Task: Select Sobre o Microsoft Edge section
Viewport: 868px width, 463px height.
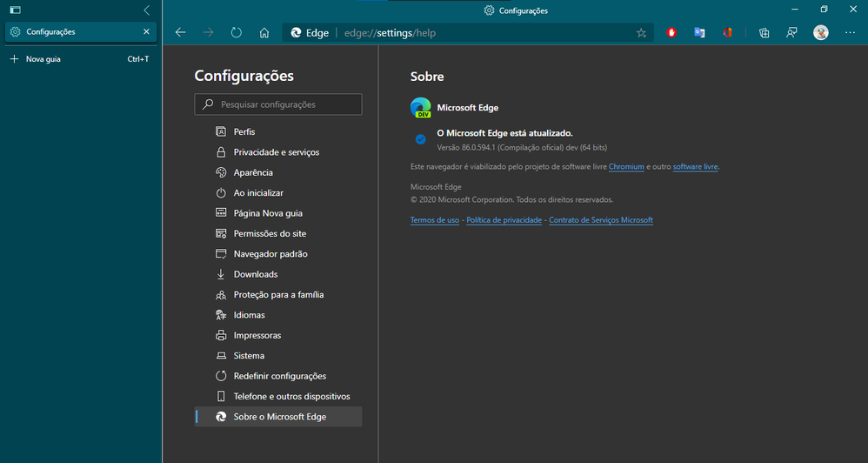Action: coord(279,417)
